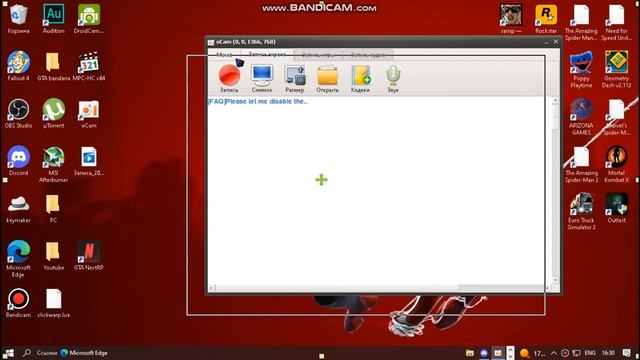Viewport: 640px width, 360px height.
Task: Take a screenshot with Снимок
Action: [x=262, y=79]
